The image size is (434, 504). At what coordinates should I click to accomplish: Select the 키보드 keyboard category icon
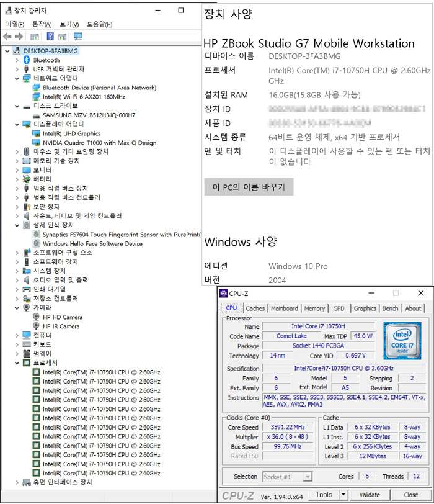(27, 344)
